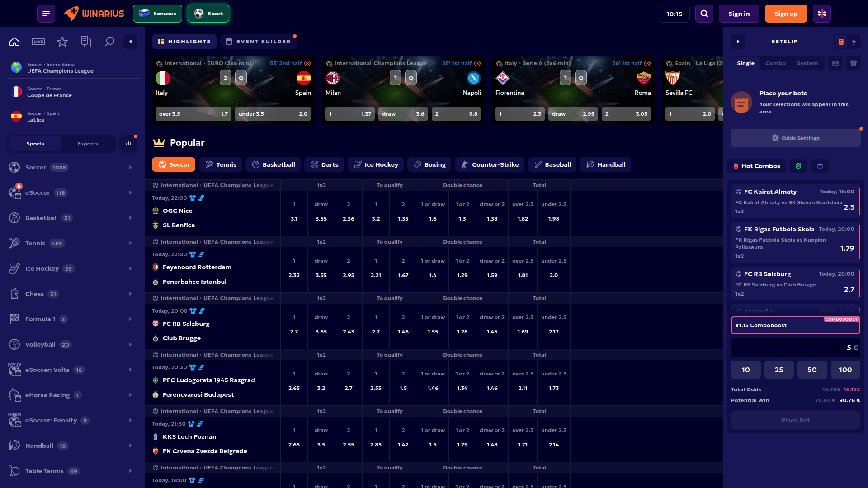This screenshot has height=488, width=868.
Task: Select the Esports toggle
Action: [88, 143]
